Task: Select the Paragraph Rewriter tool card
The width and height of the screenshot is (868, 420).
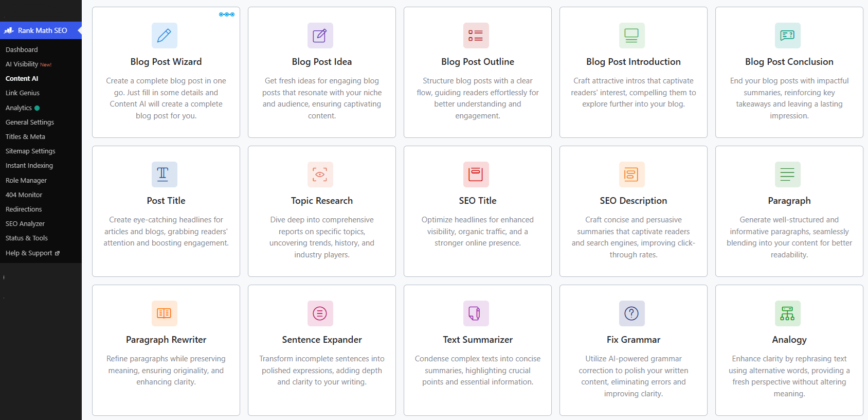Action: 166,350
